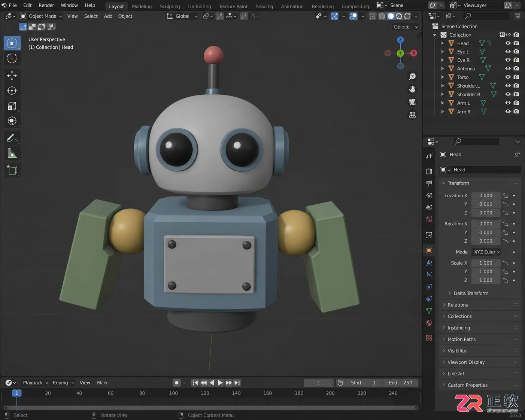Expand the Head object in outliner

click(443, 43)
